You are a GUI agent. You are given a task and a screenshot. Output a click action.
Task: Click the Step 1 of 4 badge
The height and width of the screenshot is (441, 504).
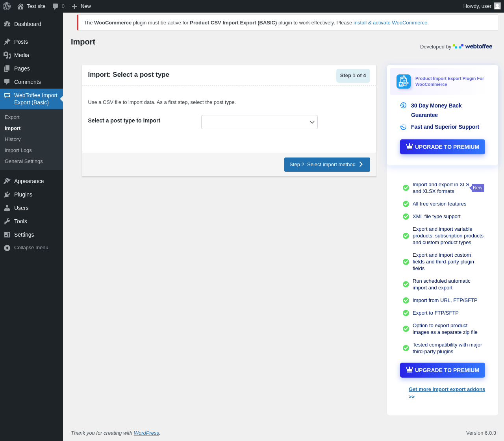(353, 76)
